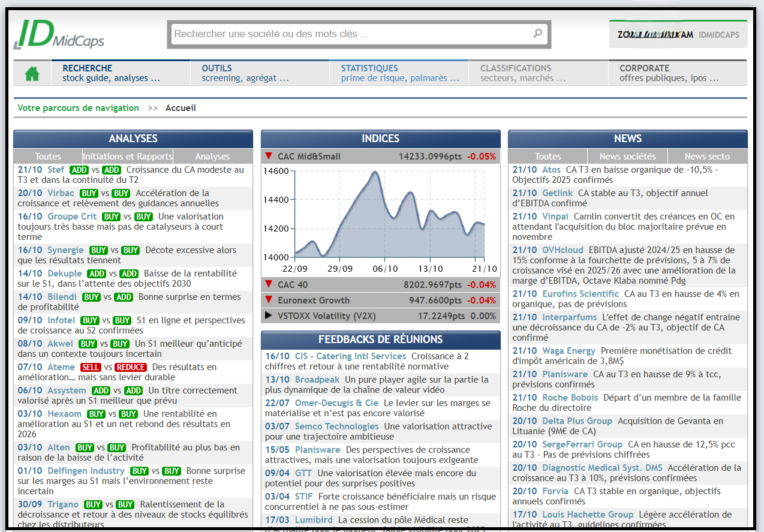Image resolution: width=764 pixels, height=532 pixels.
Task: Click the search magnifier icon
Action: tap(537, 34)
